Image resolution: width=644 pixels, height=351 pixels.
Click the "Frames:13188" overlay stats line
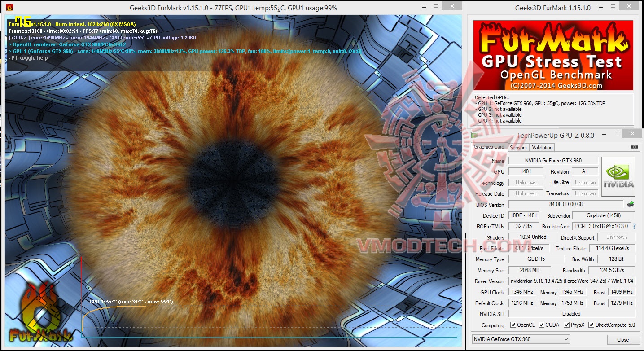click(x=83, y=31)
